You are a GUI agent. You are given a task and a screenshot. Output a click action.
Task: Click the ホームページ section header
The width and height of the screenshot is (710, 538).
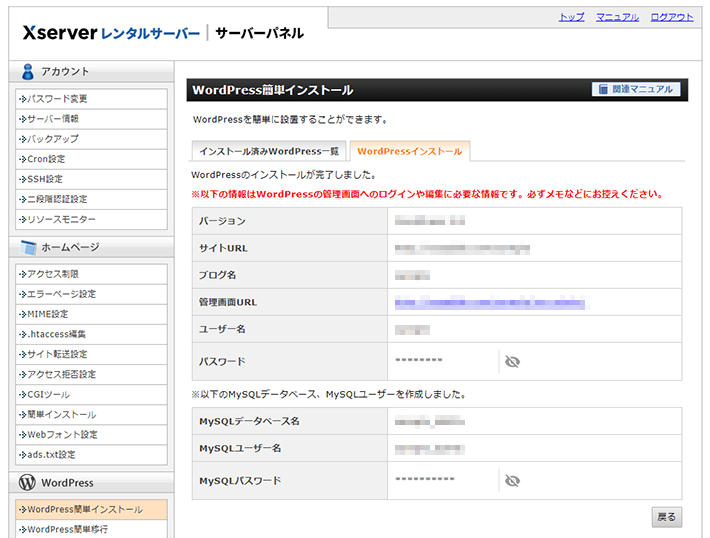[91, 247]
